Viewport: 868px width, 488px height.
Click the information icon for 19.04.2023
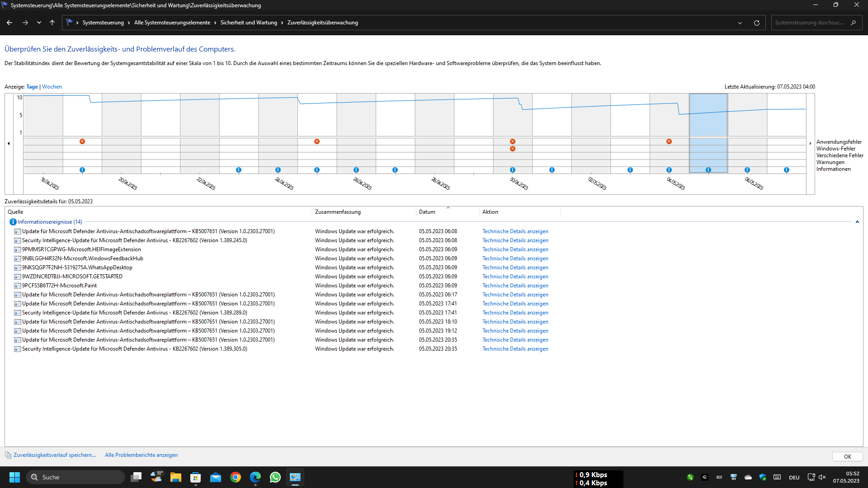click(x=82, y=170)
